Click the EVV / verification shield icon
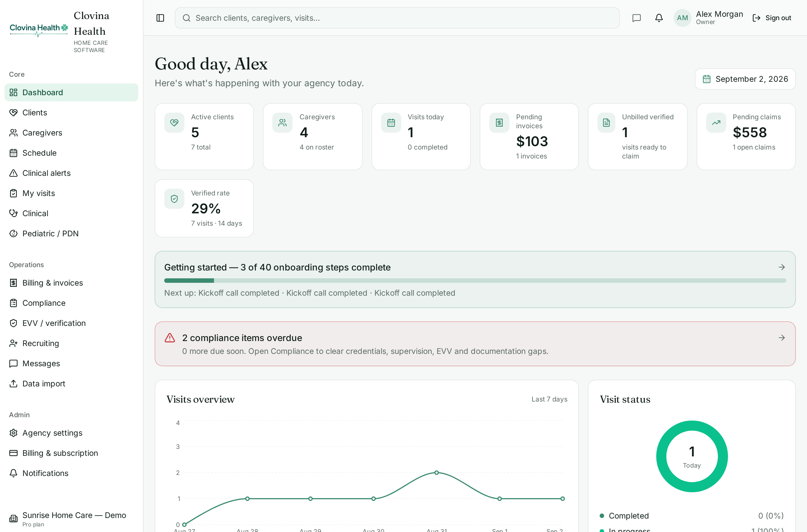The width and height of the screenshot is (807, 532). 13,323
